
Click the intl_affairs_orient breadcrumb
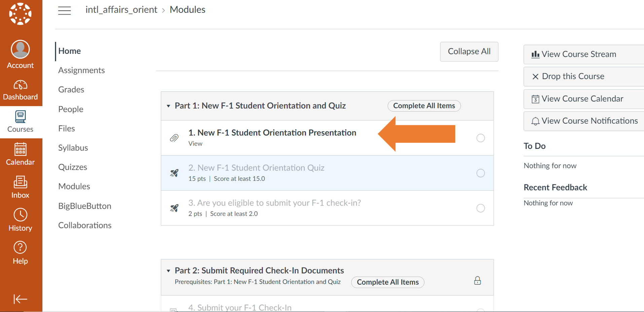coord(121,10)
